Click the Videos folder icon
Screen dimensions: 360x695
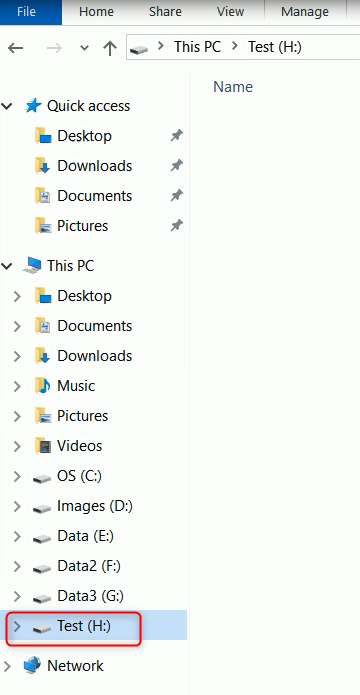[43, 445]
